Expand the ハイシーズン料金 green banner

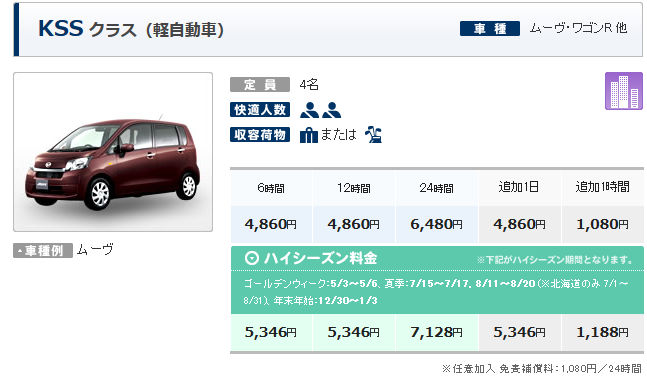[x=437, y=259]
